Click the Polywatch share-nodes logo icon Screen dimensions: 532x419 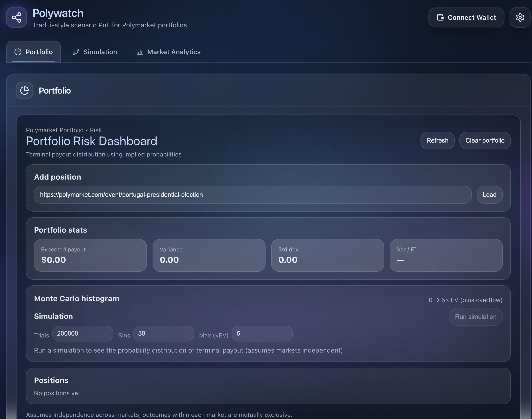[17, 17]
